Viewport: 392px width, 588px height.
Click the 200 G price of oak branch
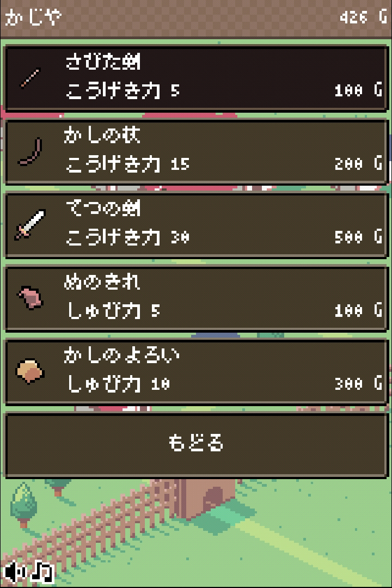(x=358, y=164)
